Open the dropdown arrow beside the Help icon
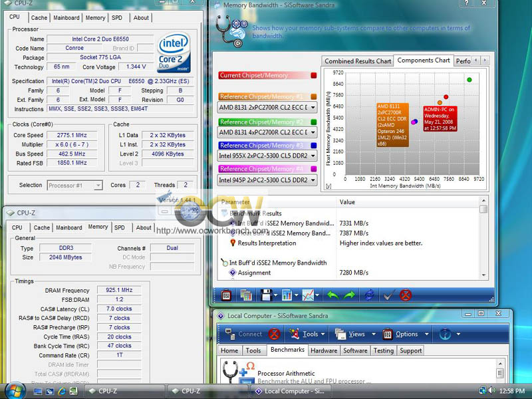532x399 pixels. pos(458,334)
